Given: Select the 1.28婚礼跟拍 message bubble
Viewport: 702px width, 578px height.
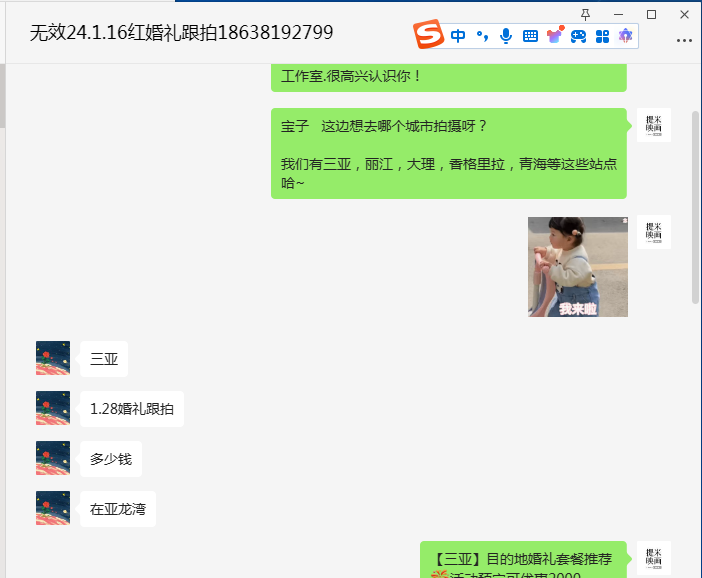Looking at the screenshot, I should pos(132,409).
